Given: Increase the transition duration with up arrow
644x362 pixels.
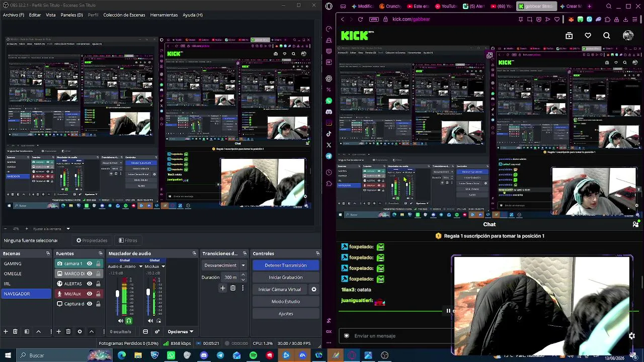Looking at the screenshot, I should [244, 276].
